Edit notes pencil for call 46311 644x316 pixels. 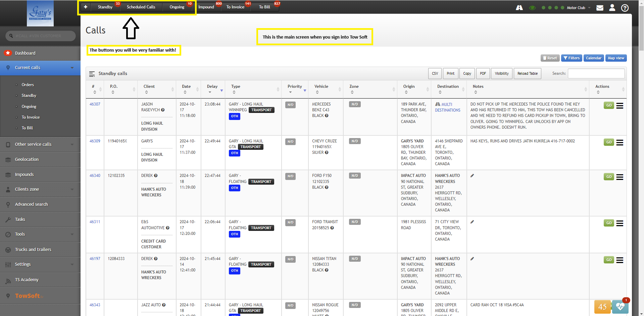(472, 222)
